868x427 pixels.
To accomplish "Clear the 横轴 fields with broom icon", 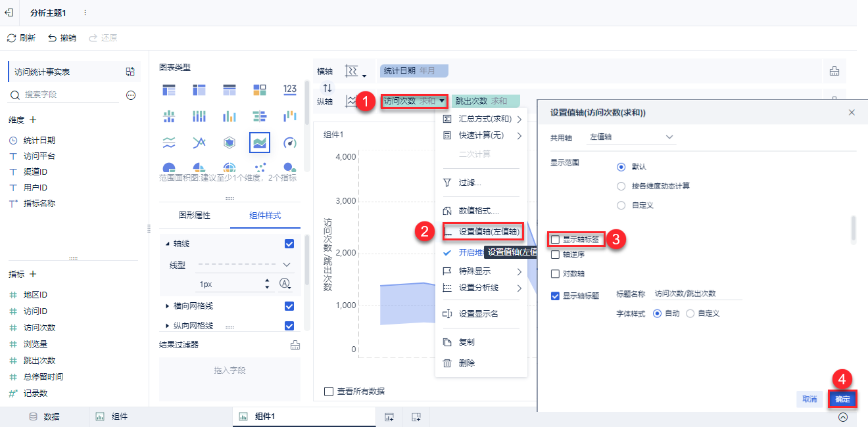I will click(834, 71).
